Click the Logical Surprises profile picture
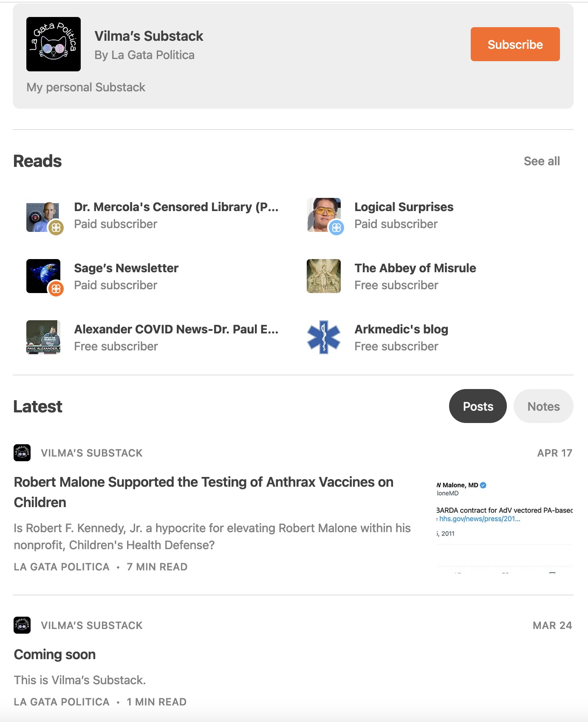 point(324,215)
